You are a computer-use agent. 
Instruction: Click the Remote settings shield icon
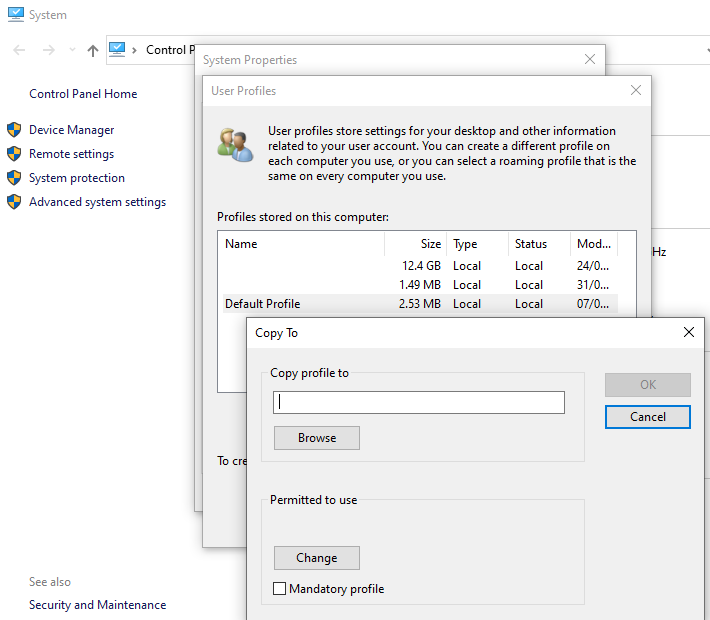coord(14,154)
